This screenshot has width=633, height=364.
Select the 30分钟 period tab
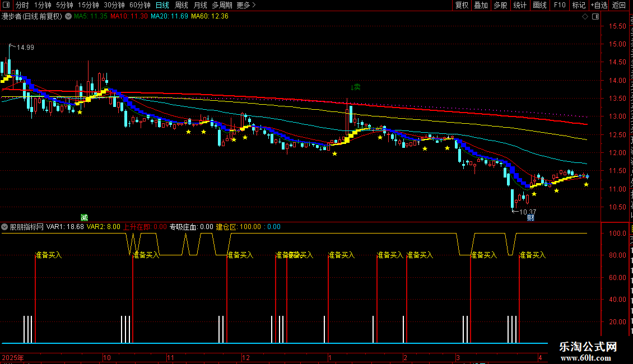[114, 5]
